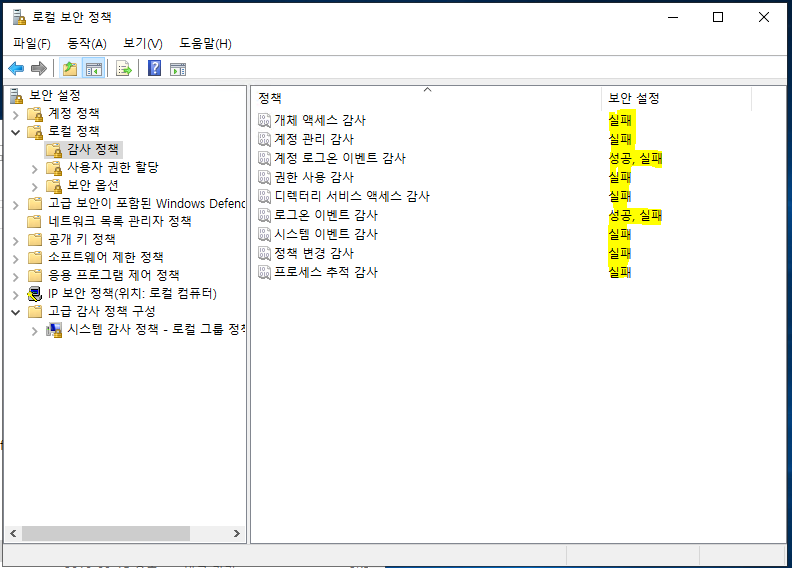Viewport: 792px width, 568px height.
Task: Click the 실패 value for 정책 변경 감사
Action: pos(620,253)
